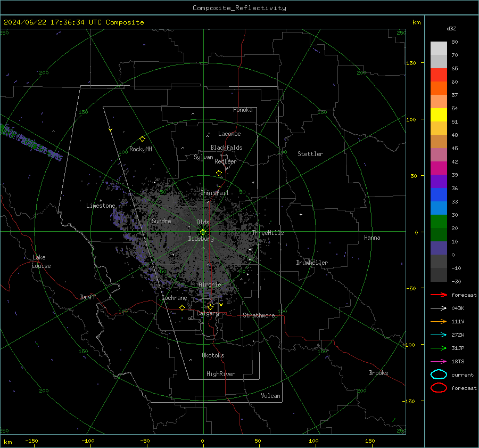The image size is (479, 448).
Task: Click the yellow diamond marker near RockyMH
Action: coord(142,139)
